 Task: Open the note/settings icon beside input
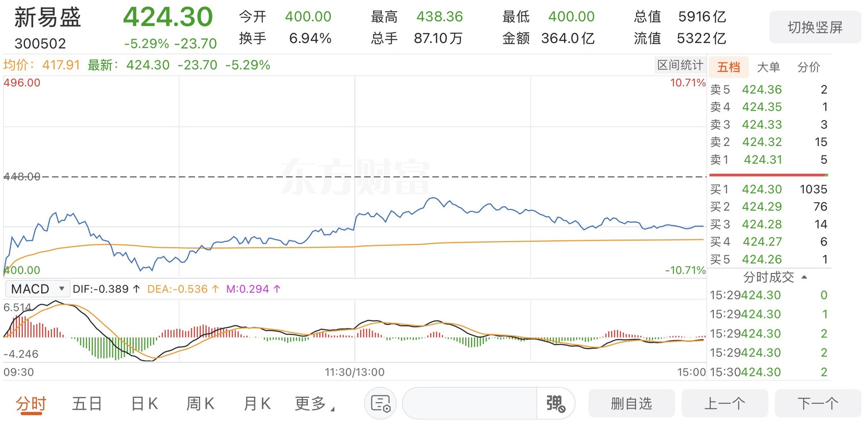tap(380, 404)
